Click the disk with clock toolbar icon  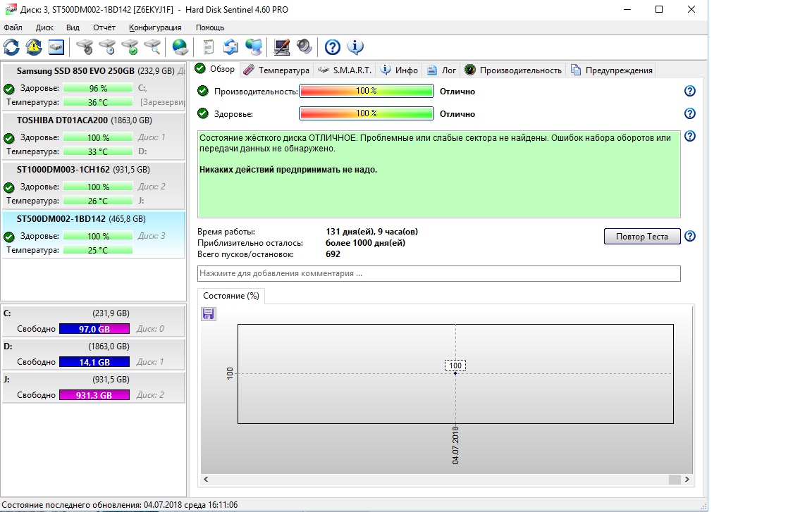pyautogui.click(x=106, y=47)
